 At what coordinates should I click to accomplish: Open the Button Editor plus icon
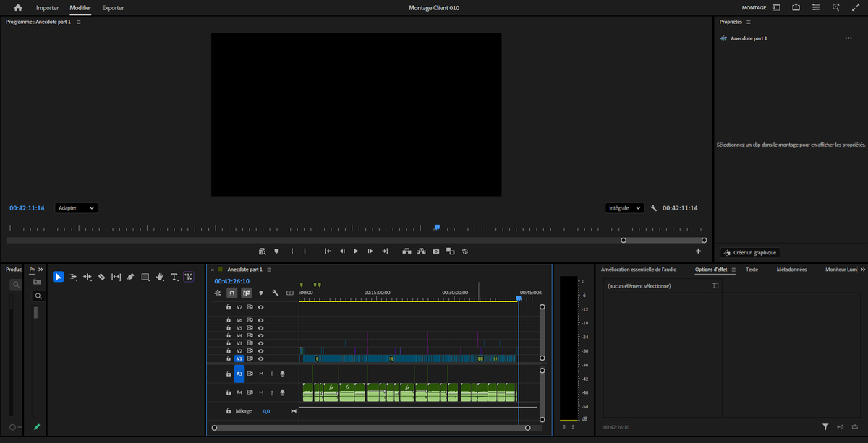pyautogui.click(x=698, y=251)
